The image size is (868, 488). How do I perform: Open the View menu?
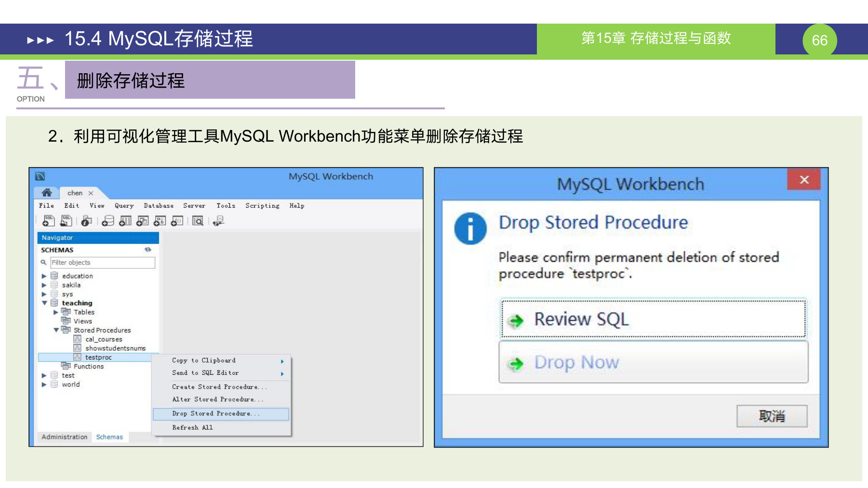click(x=97, y=206)
